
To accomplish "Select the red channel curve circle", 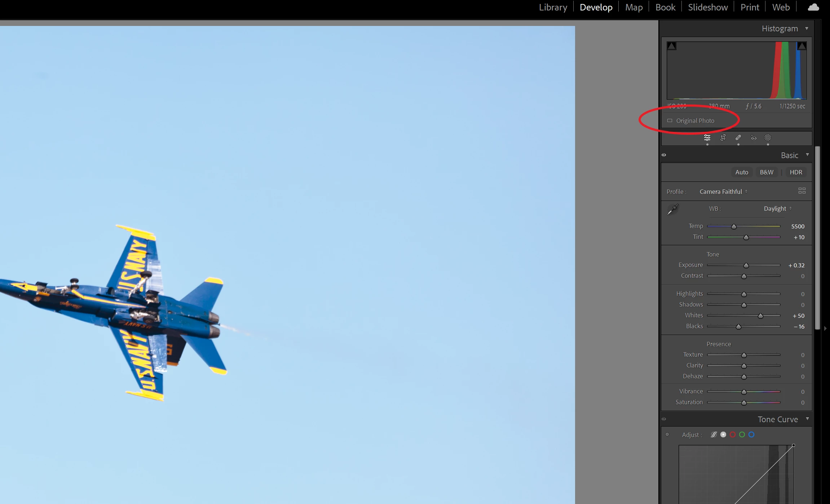I will 733,434.
